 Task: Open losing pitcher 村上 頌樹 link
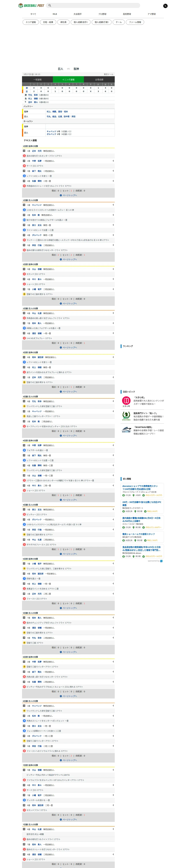tap(33, 99)
